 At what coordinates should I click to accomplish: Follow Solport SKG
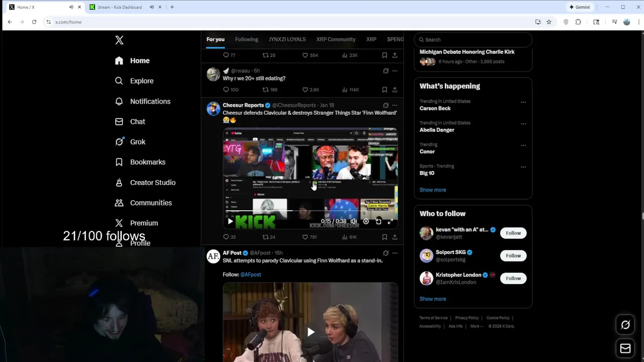[513, 256]
